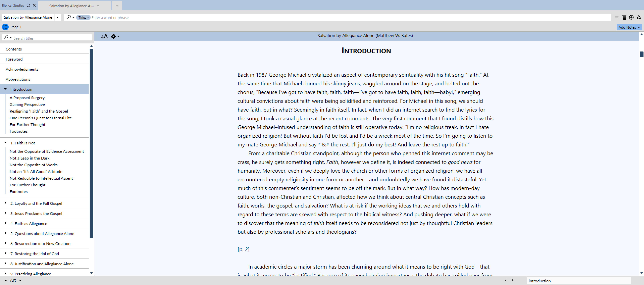Screen dimensions: 644x285
Task: Go to next location arrow
Action: coord(512,280)
